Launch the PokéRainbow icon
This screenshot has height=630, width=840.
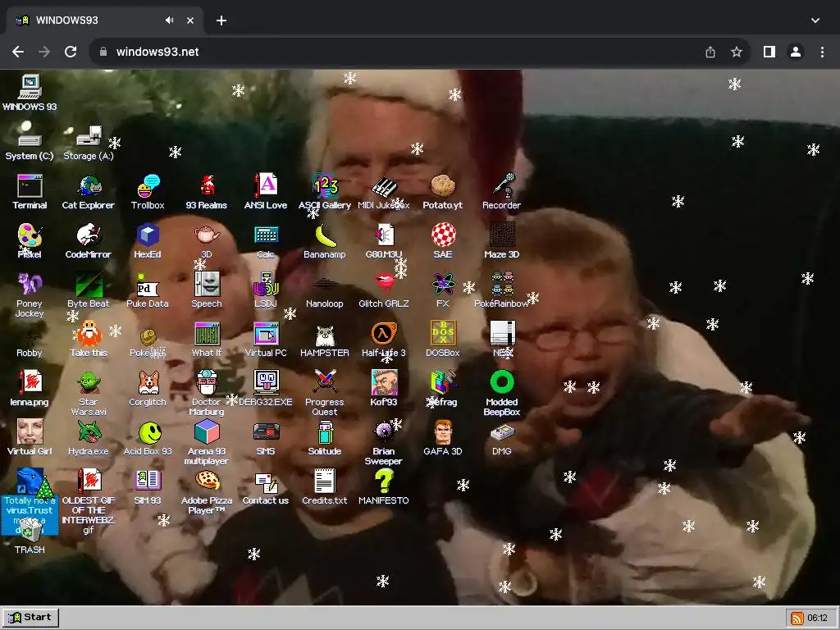coord(502,290)
